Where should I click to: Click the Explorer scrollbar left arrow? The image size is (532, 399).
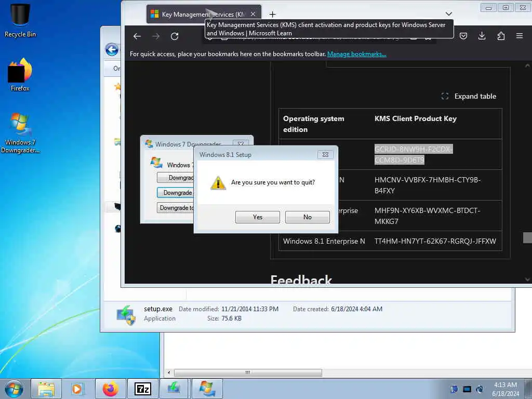[x=169, y=373]
